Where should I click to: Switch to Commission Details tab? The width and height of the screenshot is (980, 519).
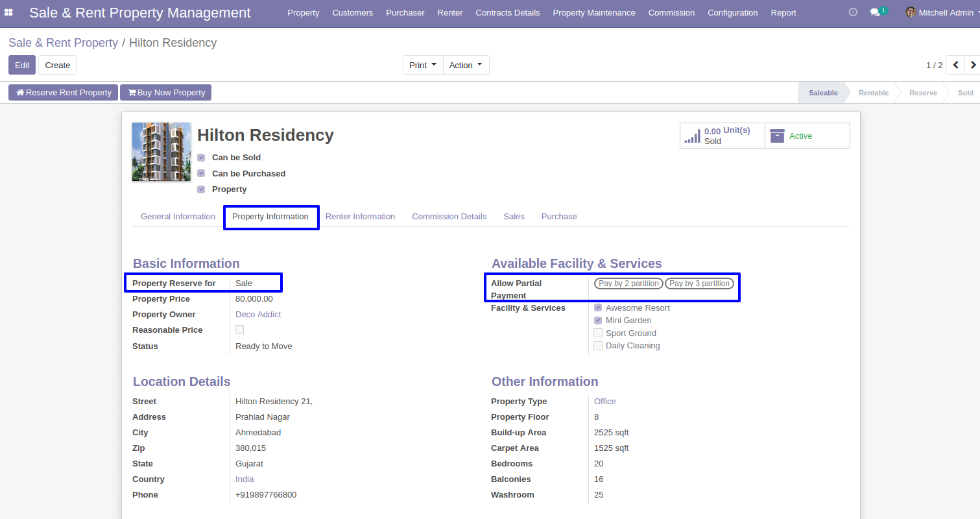pos(449,217)
